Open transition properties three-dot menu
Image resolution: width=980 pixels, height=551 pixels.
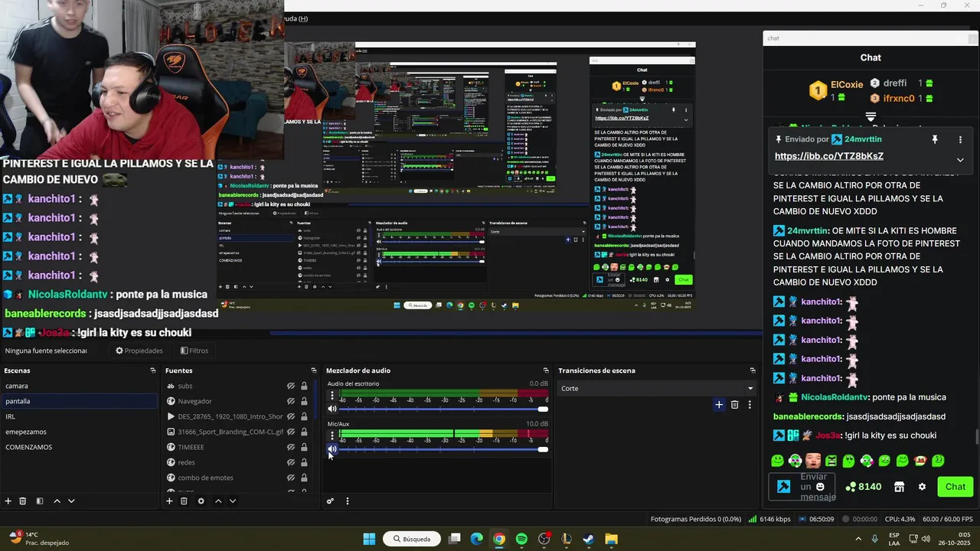[x=750, y=405]
